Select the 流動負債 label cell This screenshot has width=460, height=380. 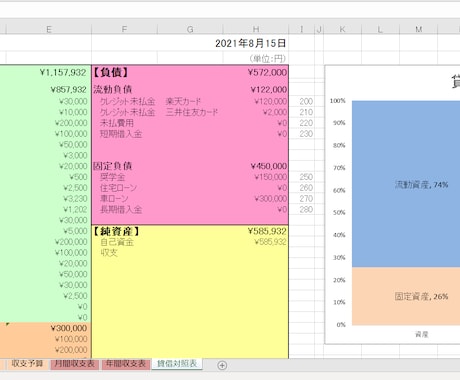pyautogui.click(x=113, y=89)
